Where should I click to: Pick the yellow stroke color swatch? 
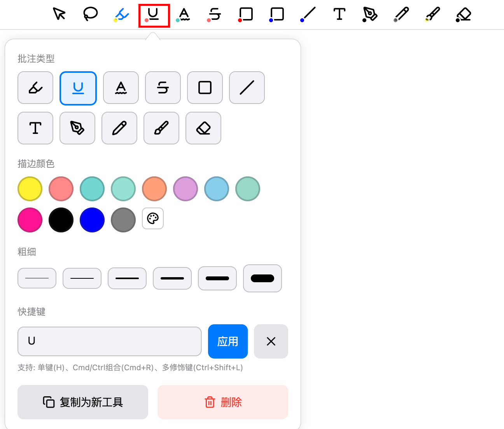(x=30, y=189)
